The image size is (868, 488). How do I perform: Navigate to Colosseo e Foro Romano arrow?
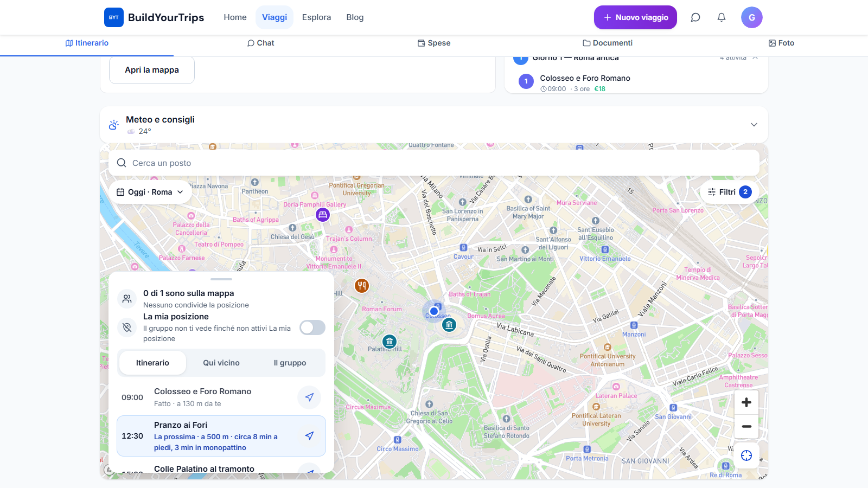pos(309,397)
